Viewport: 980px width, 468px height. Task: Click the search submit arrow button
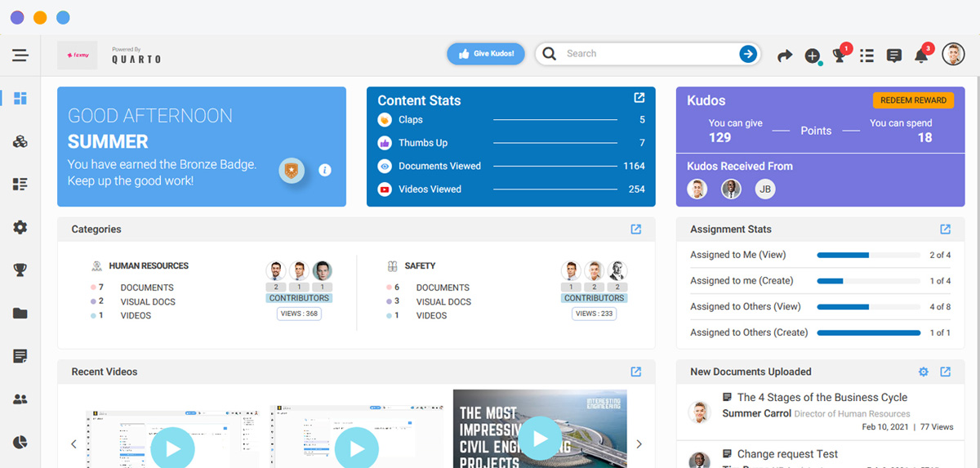(x=747, y=54)
